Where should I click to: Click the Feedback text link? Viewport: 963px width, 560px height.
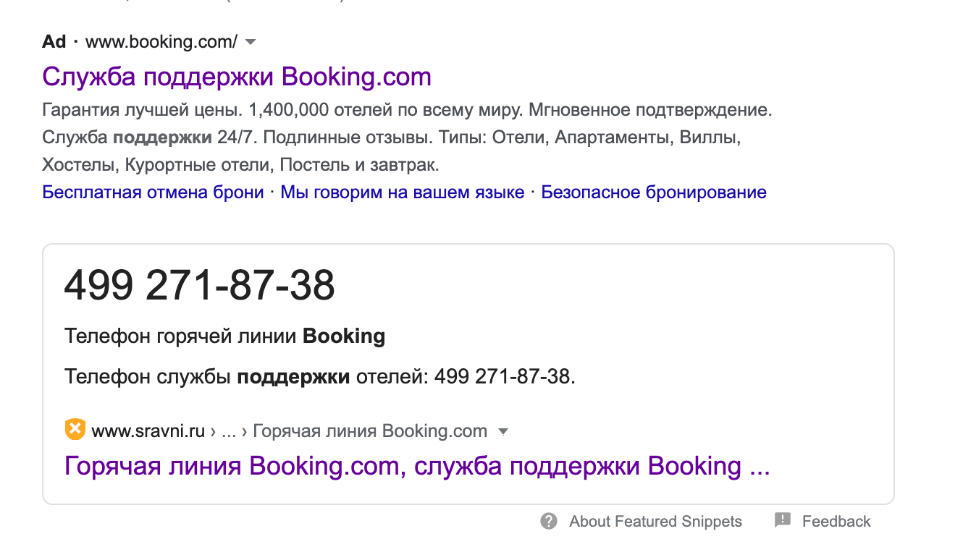tap(836, 521)
